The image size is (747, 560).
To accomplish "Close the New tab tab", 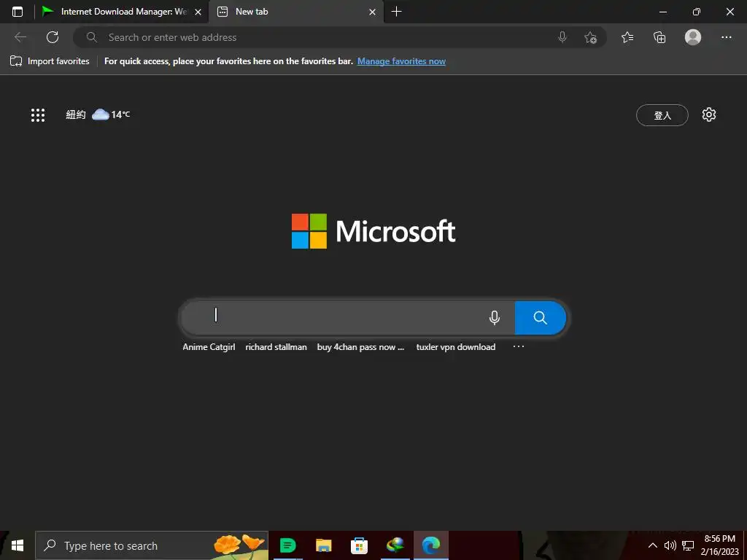I will coord(373,12).
